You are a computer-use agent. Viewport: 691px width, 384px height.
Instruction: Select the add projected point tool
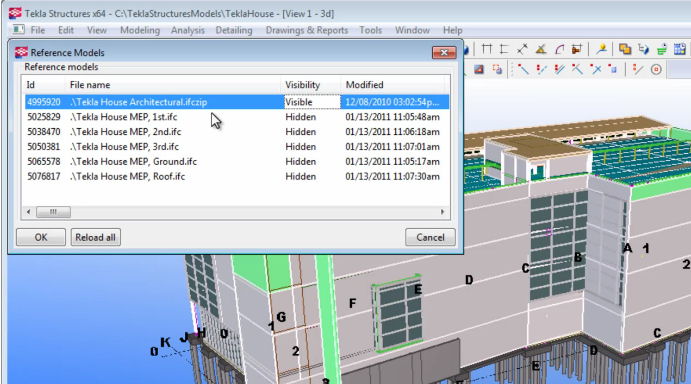pyautogui.click(x=577, y=69)
